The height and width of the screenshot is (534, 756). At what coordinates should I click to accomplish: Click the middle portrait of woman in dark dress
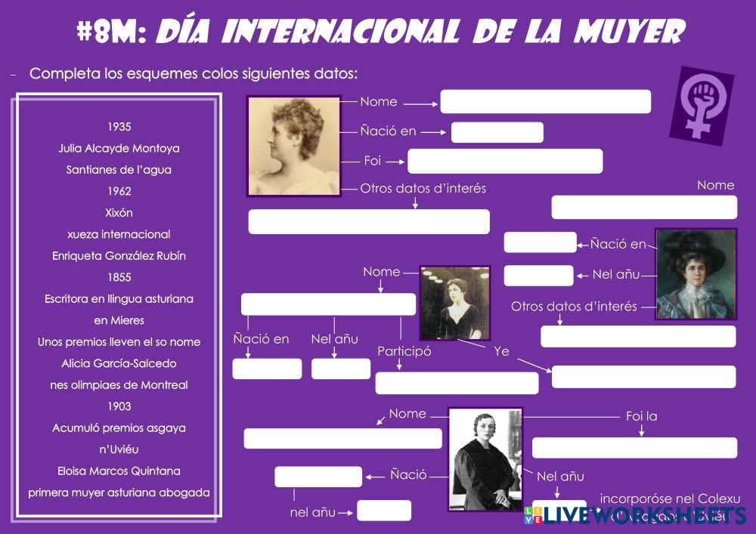[x=454, y=302]
